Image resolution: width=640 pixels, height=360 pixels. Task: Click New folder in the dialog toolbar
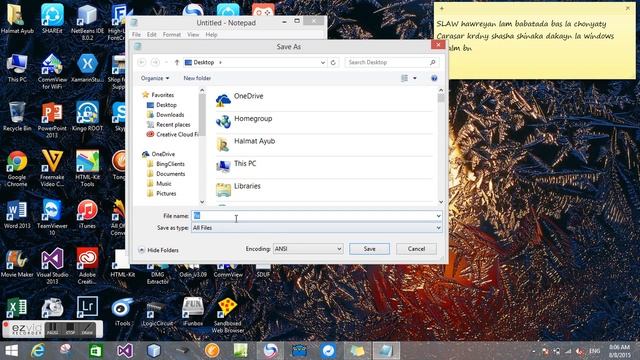tap(197, 78)
